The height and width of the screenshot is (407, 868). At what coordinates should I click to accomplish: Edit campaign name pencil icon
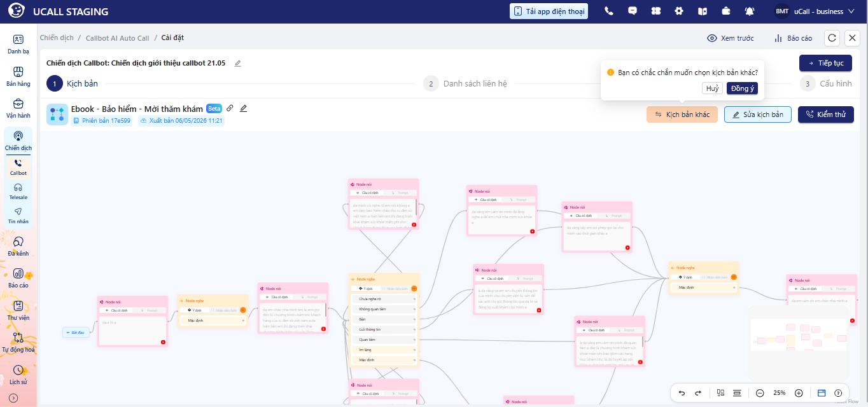(x=238, y=63)
